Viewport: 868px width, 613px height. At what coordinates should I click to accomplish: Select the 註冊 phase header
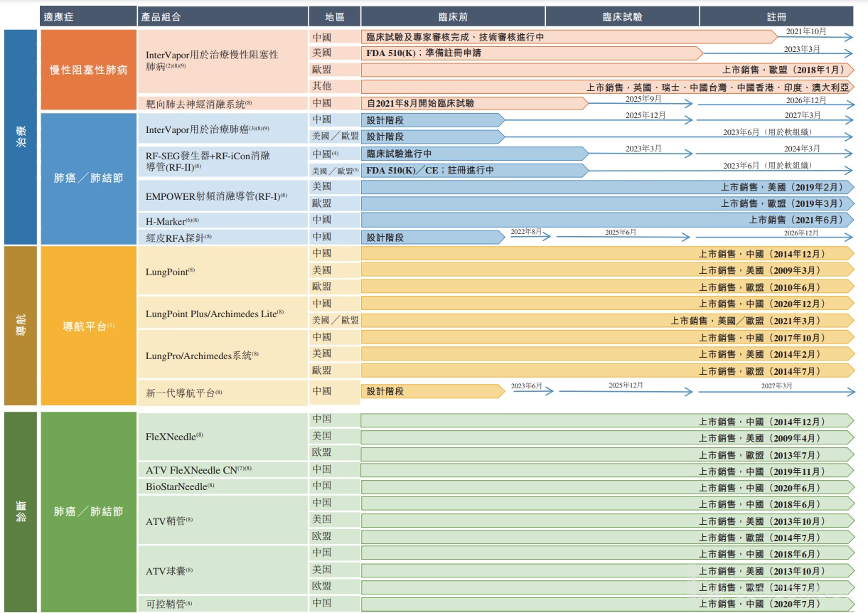tap(777, 16)
